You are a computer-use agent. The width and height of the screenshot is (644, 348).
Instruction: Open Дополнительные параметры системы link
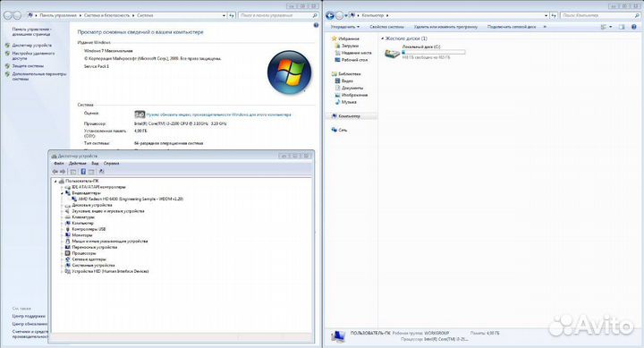coord(39,76)
